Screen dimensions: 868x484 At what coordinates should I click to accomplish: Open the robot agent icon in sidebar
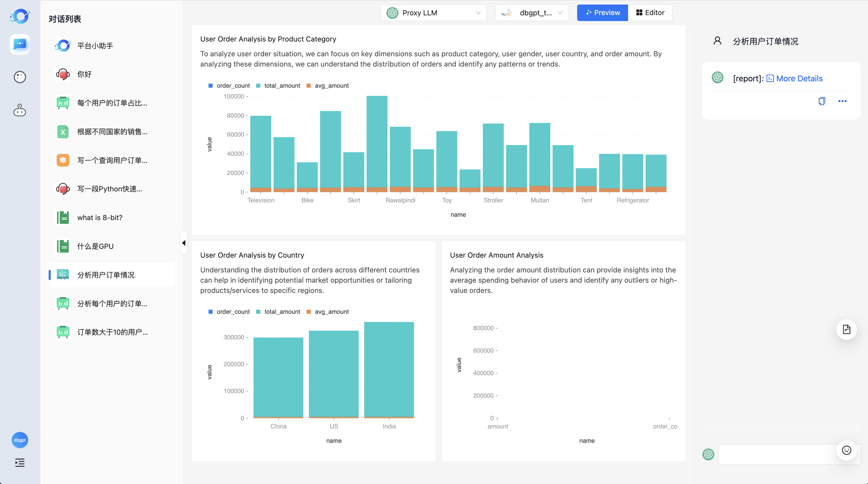coord(20,110)
